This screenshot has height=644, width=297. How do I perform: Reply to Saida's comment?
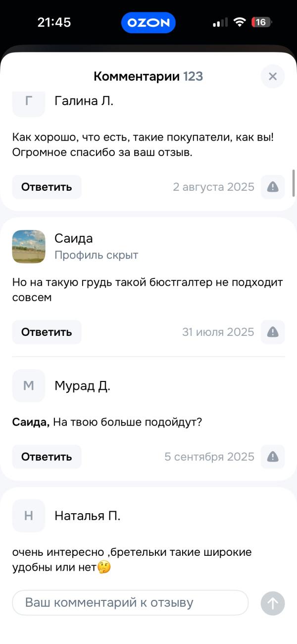(47, 332)
